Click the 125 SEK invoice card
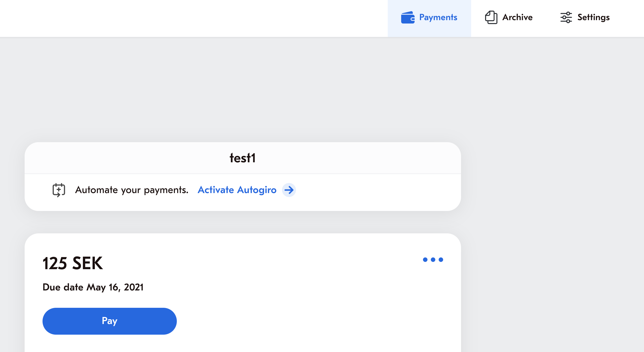Image resolution: width=644 pixels, height=352 pixels. (243, 293)
